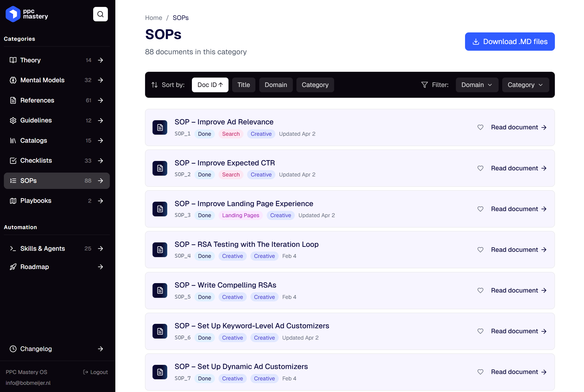584x392 pixels.
Task: Click the Playbooks map icon
Action: coord(13,201)
